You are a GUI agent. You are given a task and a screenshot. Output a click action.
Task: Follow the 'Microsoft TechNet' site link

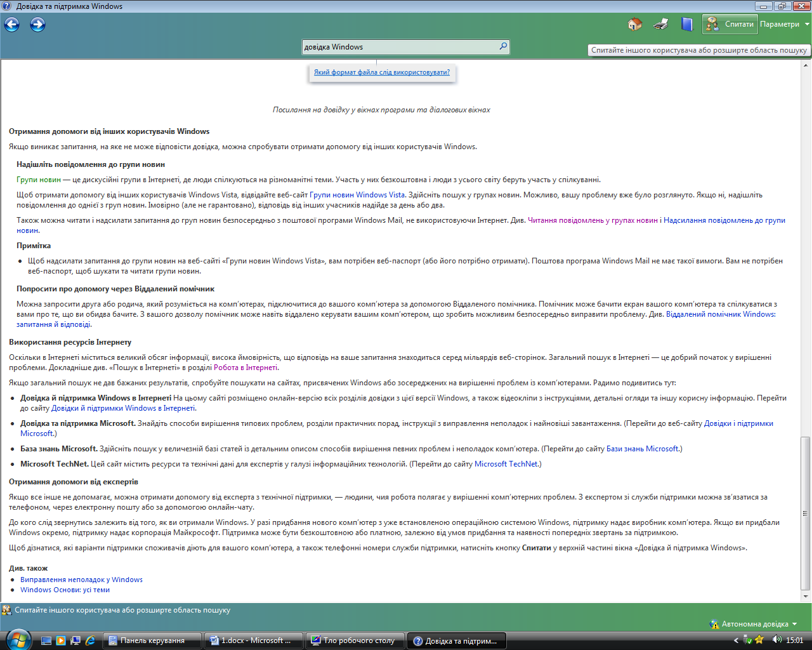[x=507, y=464]
